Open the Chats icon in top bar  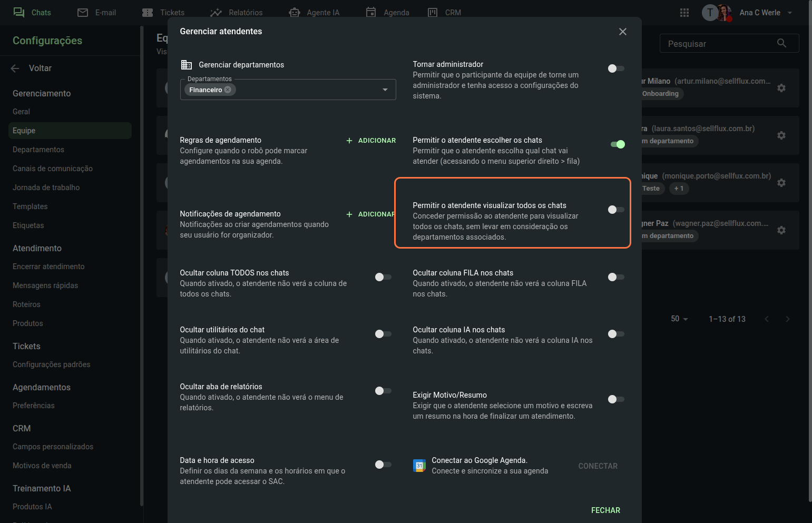[x=19, y=12]
